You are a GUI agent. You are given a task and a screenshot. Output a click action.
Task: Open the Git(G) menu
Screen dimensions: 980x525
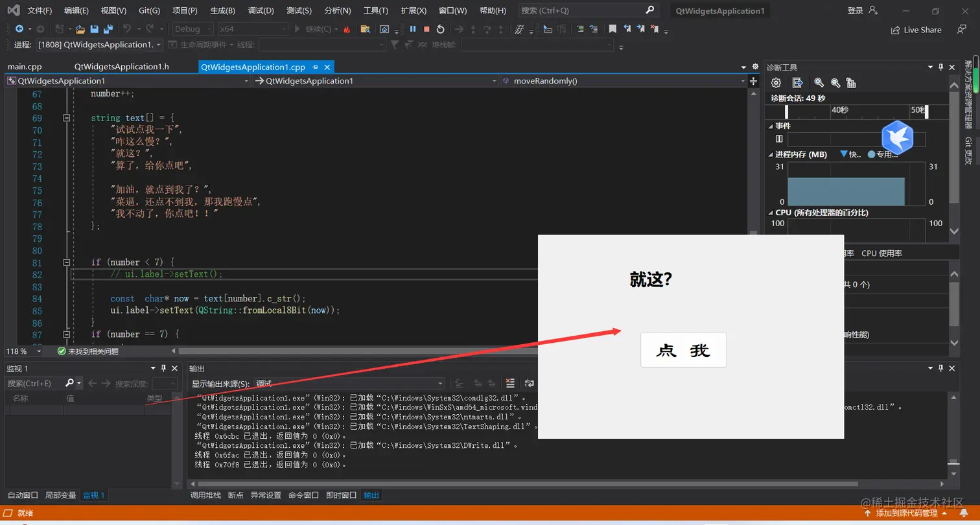pos(149,10)
